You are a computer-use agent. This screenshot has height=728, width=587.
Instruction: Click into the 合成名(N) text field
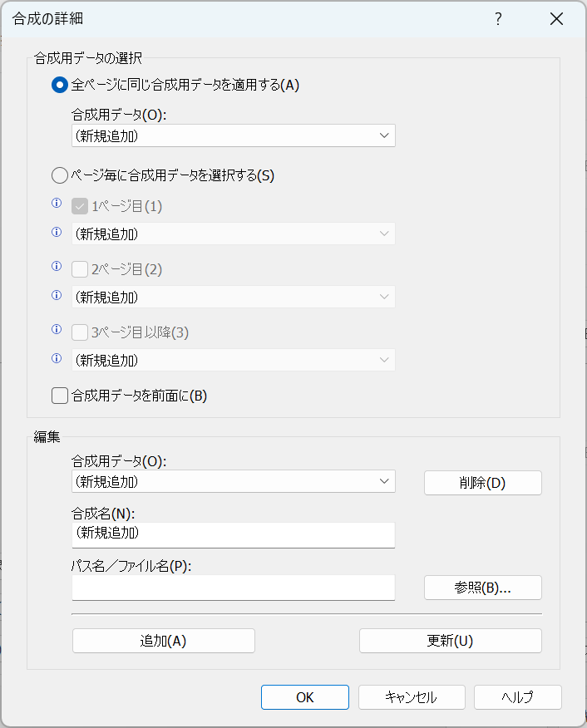233,534
